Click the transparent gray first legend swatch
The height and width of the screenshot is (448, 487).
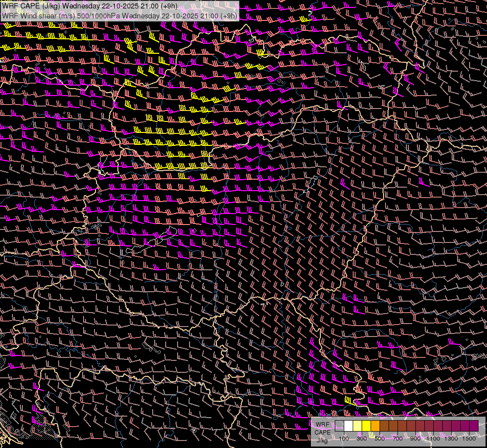click(x=339, y=426)
